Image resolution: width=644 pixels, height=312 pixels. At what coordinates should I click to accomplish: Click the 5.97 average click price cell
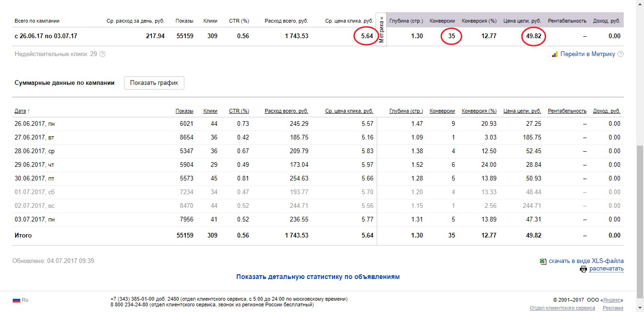coord(367,164)
